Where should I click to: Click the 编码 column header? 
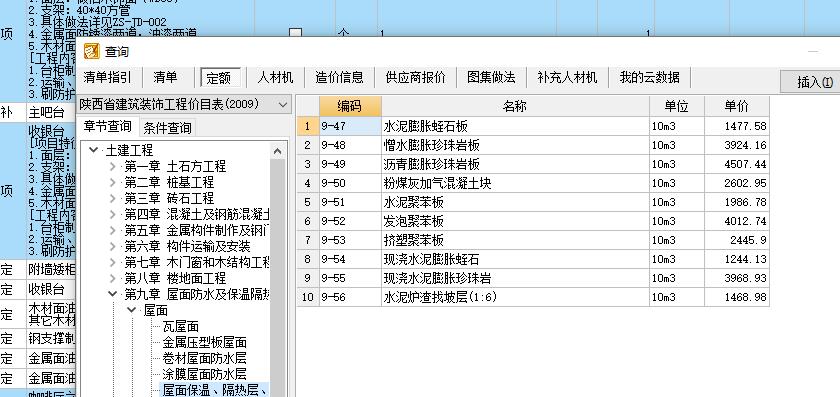(350, 107)
